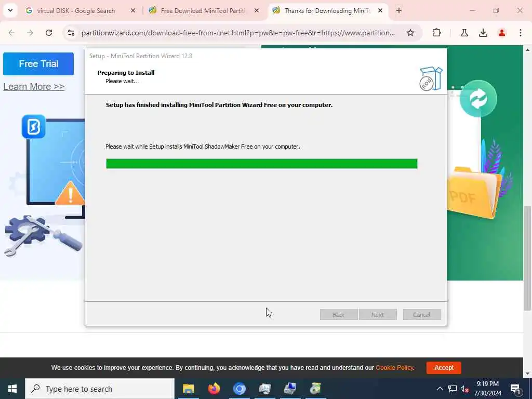This screenshot has height=399, width=532.
Task: Click the Free Trial button
Action: click(x=38, y=64)
